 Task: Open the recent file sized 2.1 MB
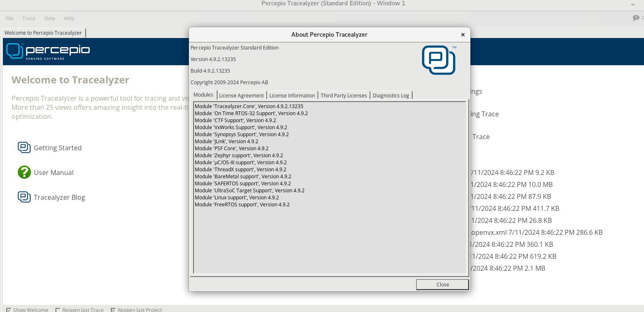pyautogui.click(x=508, y=268)
